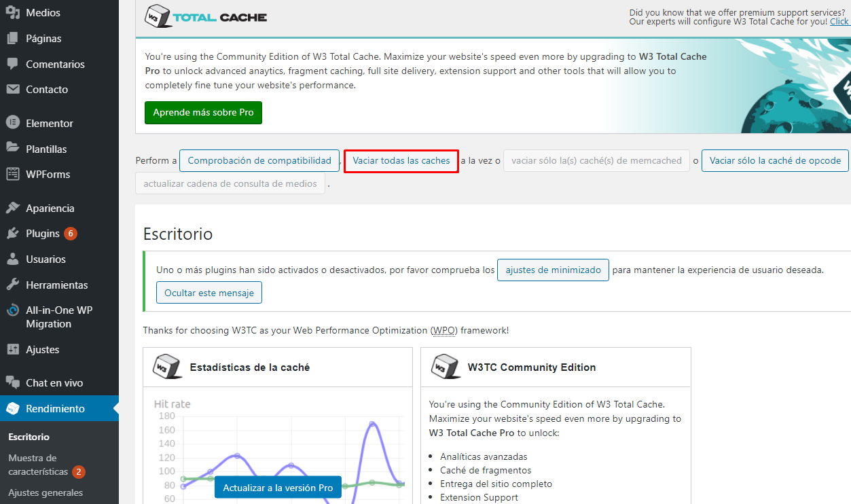Open the Herramientas menu label
The image size is (851, 504).
[x=57, y=285]
